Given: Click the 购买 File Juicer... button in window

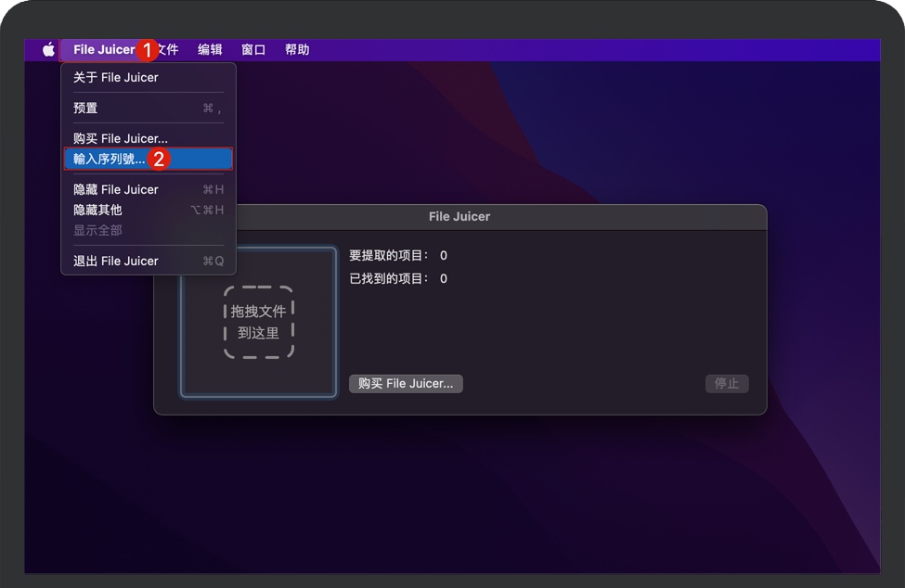Looking at the screenshot, I should tap(406, 383).
